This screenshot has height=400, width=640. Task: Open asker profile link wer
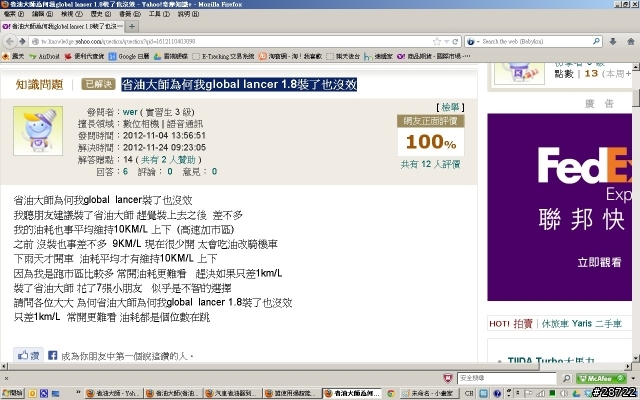[x=130, y=112]
